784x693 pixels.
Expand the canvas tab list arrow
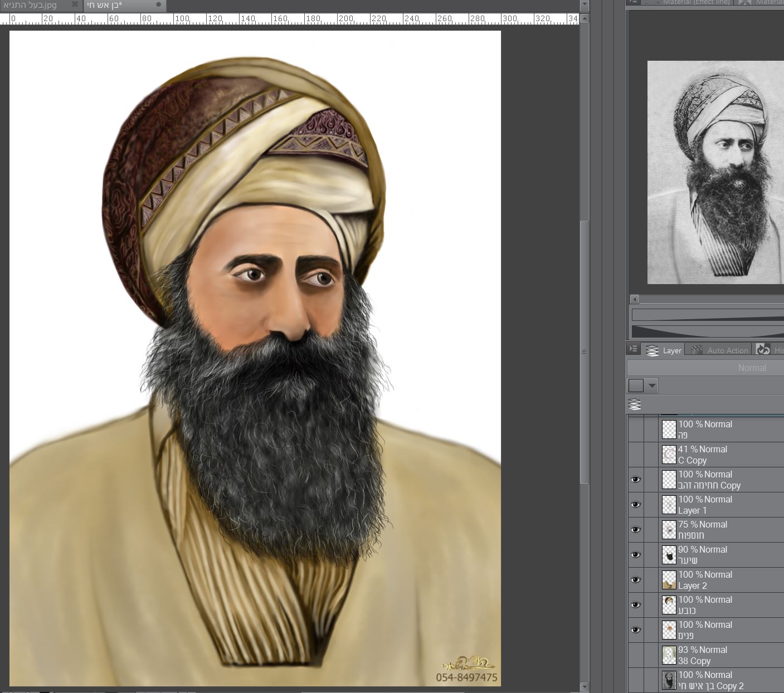coord(584,5)
